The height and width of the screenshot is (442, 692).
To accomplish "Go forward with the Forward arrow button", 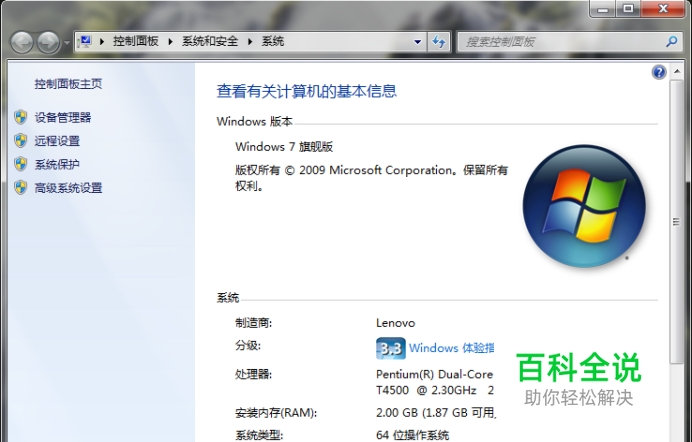I will (48, 42).
